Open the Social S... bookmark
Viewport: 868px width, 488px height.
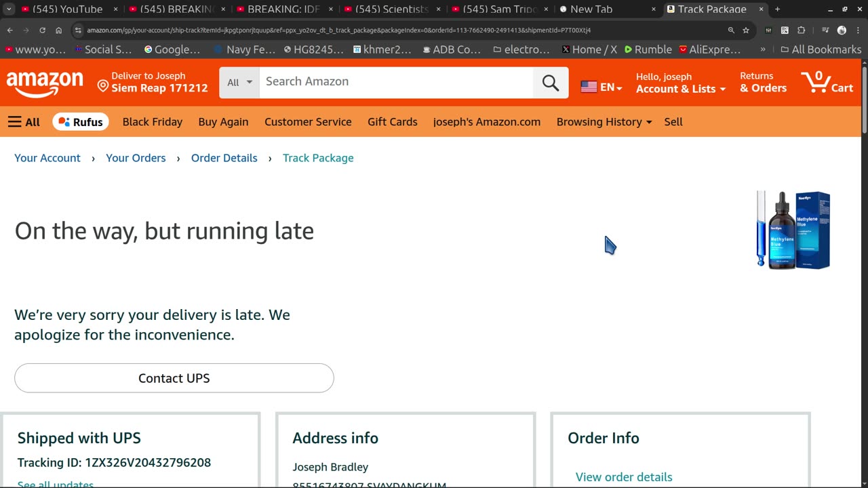[103, 49]
